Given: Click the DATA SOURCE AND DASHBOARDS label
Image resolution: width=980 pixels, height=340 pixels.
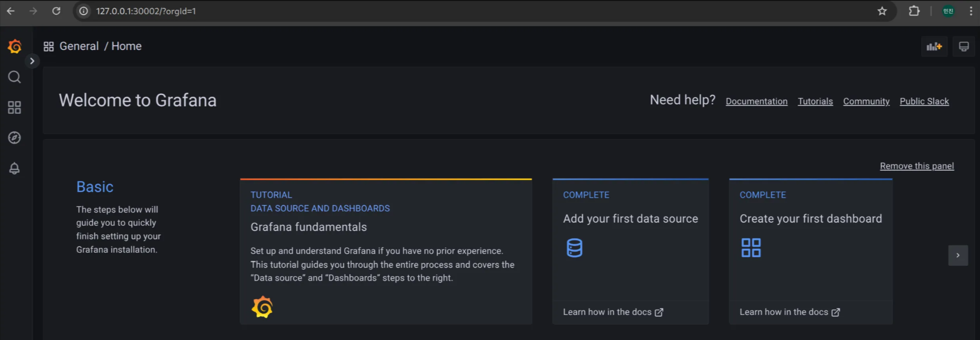Looking at the screenshot, I should (320, 209).
